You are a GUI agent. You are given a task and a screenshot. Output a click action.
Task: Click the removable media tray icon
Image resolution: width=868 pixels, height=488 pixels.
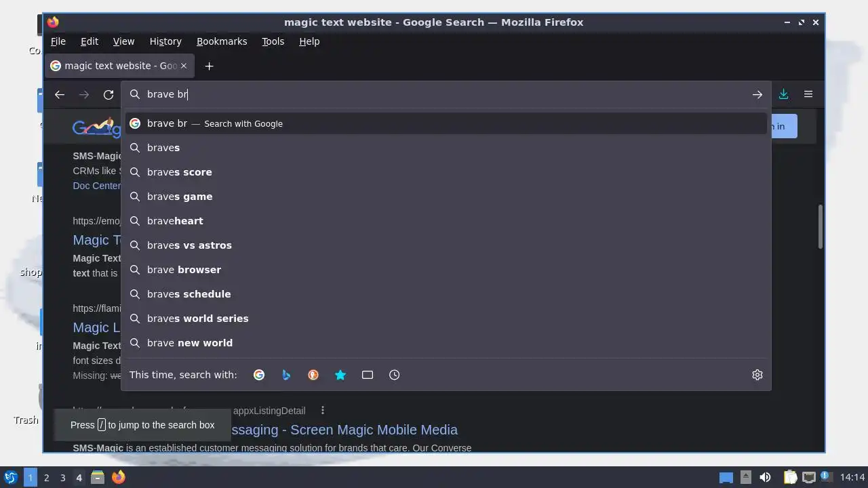746,477
